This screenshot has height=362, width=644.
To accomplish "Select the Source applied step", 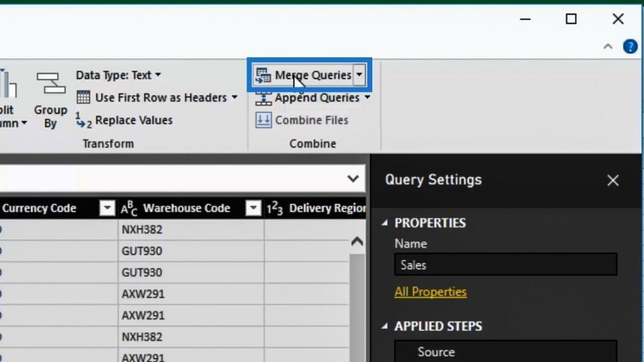I will tap(506, 352).
